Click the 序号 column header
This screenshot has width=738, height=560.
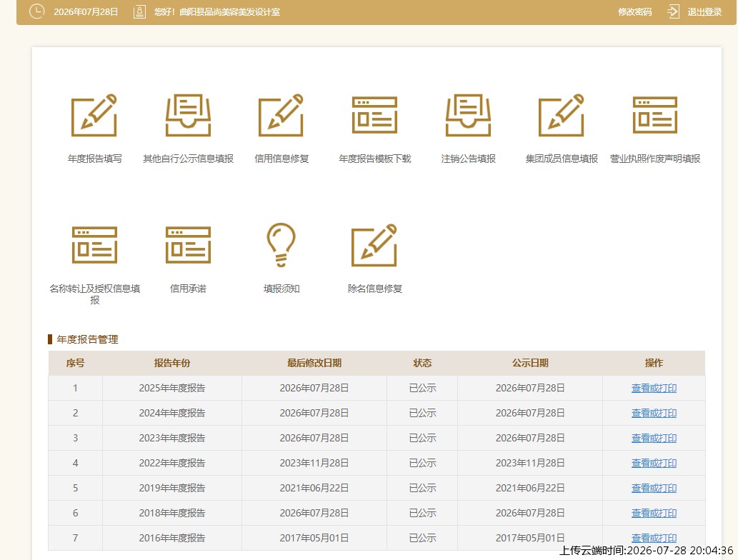[x=75, y=363]
